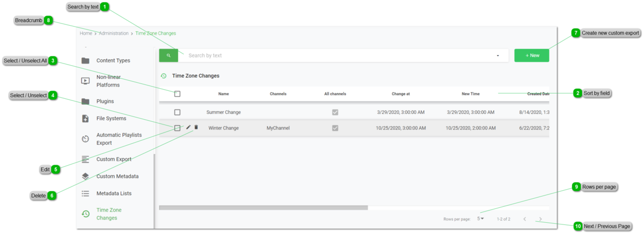
Task: Open Automatic Playlists Export in the sidebar
Action: (x=119, y=139)
